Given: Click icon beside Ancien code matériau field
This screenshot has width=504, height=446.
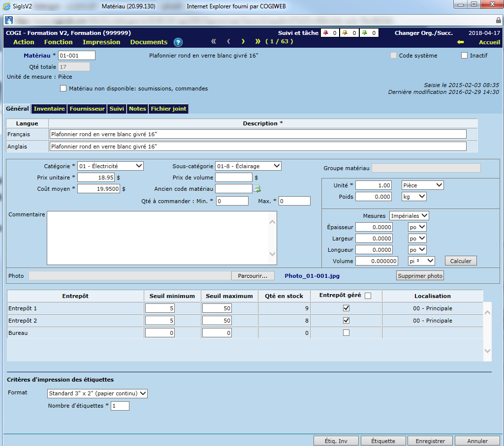Looking at the screenshot, I should click(257, 188).
